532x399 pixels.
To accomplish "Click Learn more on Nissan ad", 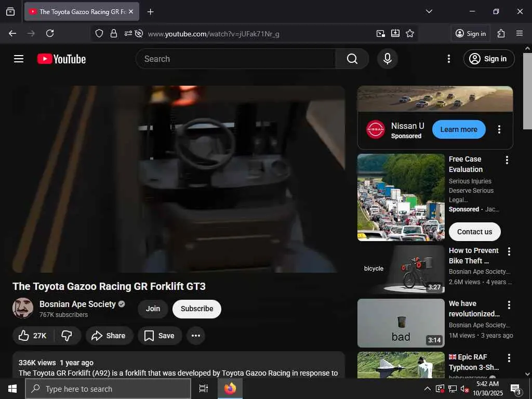I will coord(459,129).
